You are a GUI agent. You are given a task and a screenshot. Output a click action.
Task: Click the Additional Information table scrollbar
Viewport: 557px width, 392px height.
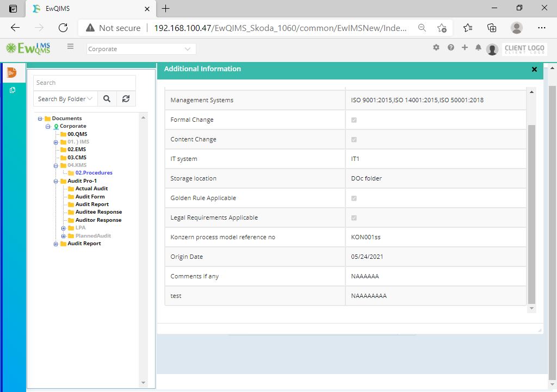[x=531, y=214]
